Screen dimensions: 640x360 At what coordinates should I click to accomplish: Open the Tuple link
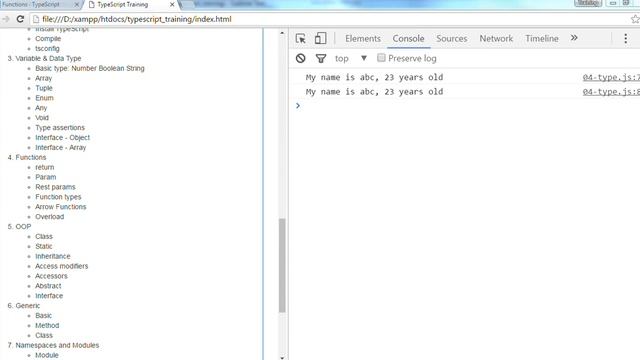click(x=44, y=88)
